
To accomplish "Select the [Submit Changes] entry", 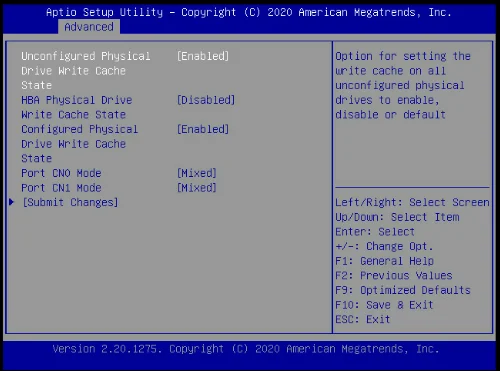I will 70,202.
